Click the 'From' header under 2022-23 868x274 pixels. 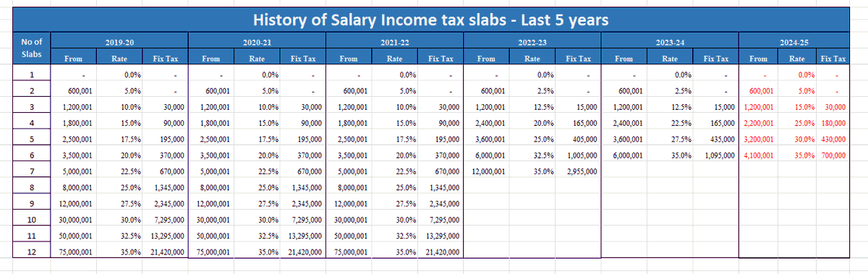point(487,58)
